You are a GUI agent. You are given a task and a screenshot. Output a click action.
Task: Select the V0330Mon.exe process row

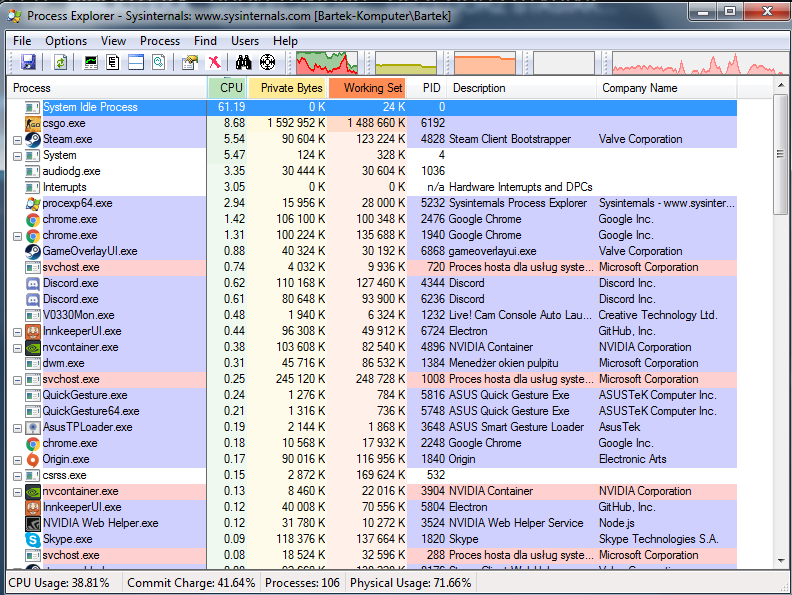click(x=372, y=315)
